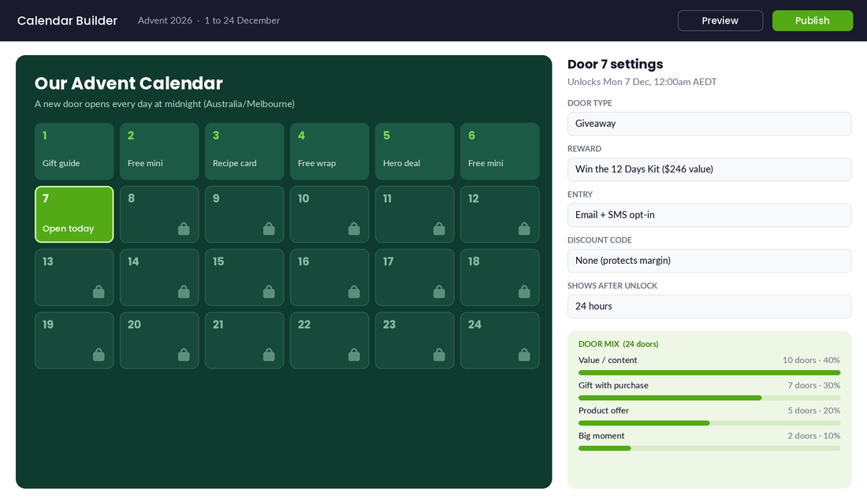Click the midnight Australia/Melbourne subtitle
This screenshot has height=504, width=867.
click(x=165, y=104)
